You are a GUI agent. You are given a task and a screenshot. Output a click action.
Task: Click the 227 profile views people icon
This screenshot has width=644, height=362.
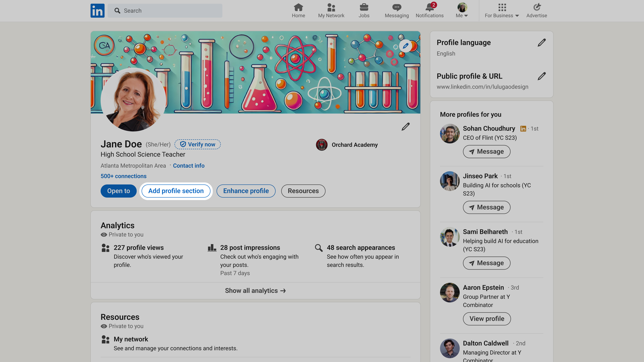coord(105,248)
